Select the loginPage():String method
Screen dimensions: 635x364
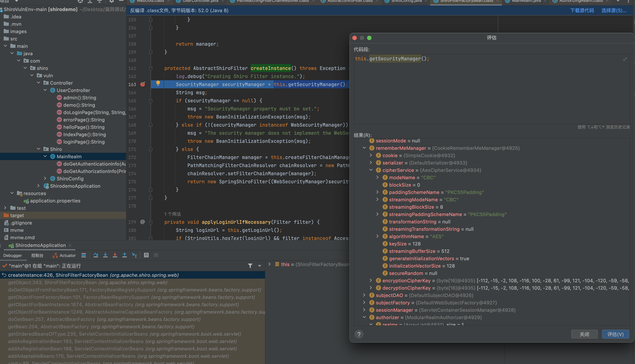click(x=84, y=142)
